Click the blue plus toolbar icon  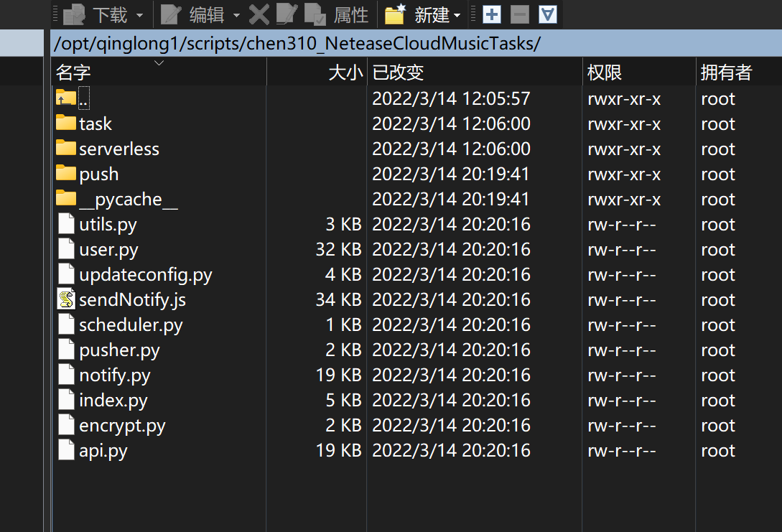[x=491, y=14]
